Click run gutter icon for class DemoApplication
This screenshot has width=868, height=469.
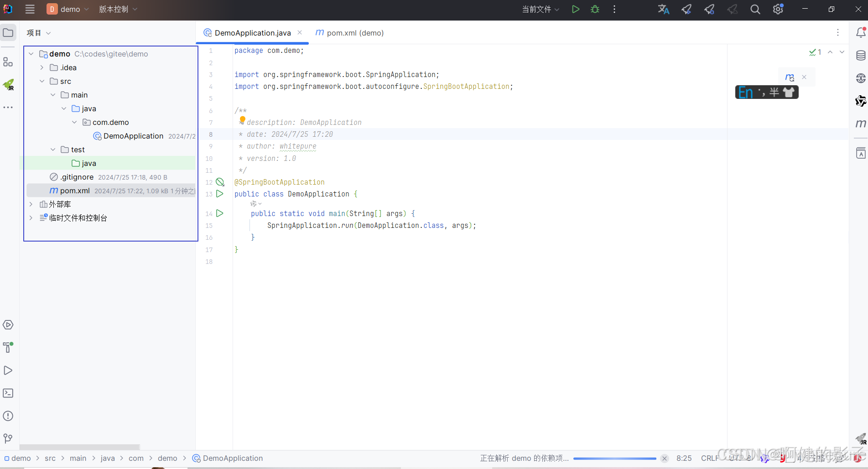[x=220, y=194]
